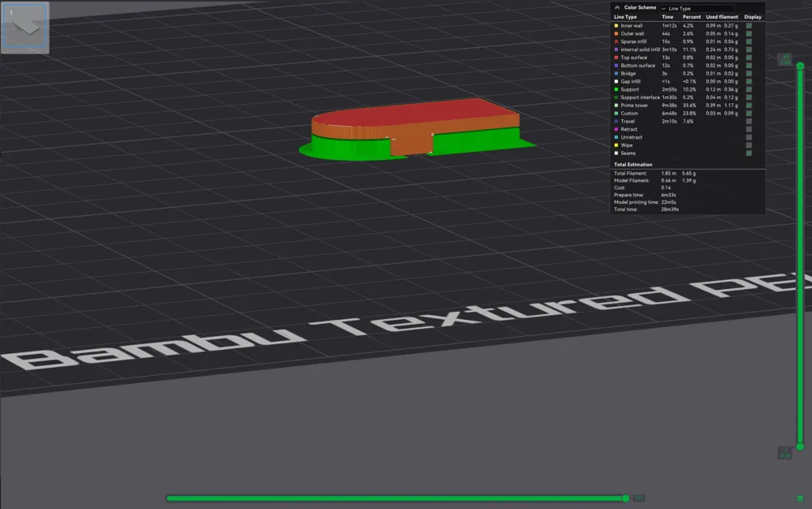
Task: Enable the Travel display checkbox
Action: click(x=749, y=121)
